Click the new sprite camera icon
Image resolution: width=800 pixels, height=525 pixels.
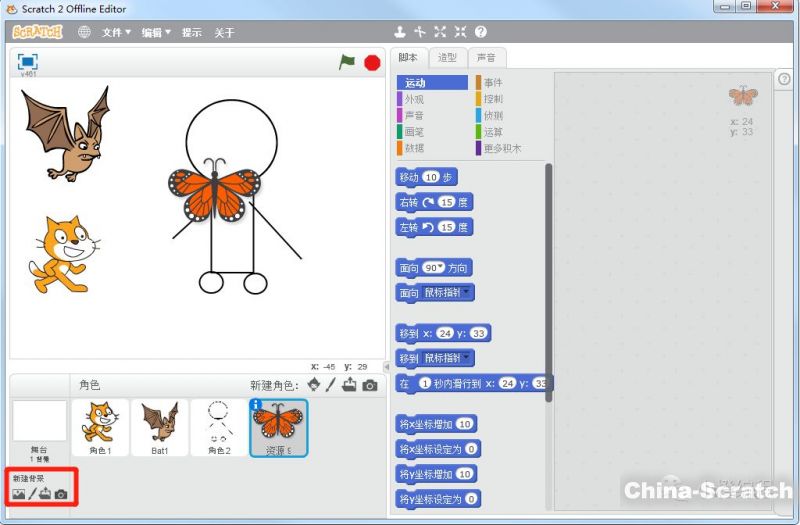point(370,385)
